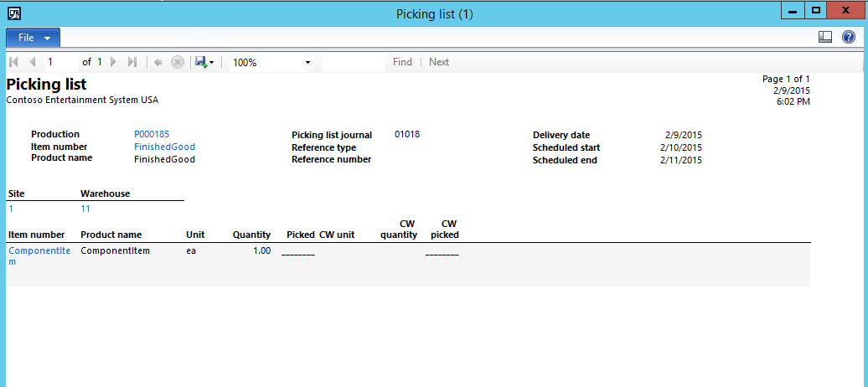Open production order P000185 link
This screenshot has height=387, width=868.
[152, 134]
